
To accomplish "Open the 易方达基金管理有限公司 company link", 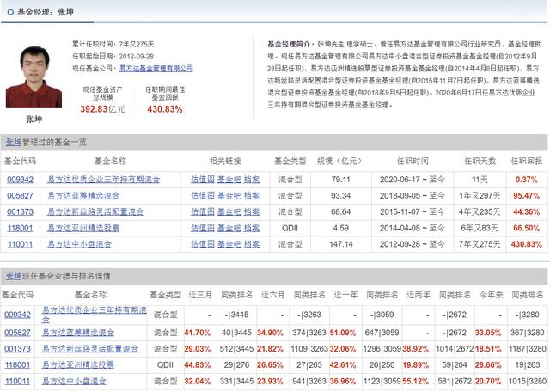I will click(x=156, y=68).
